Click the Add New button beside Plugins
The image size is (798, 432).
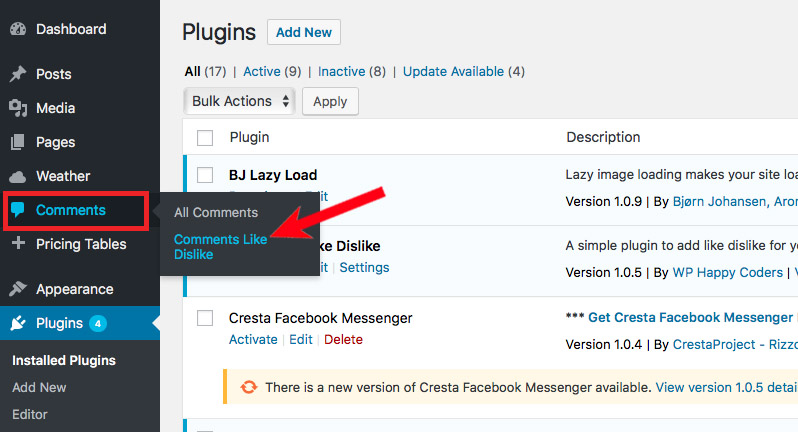(x=304, y=32)
